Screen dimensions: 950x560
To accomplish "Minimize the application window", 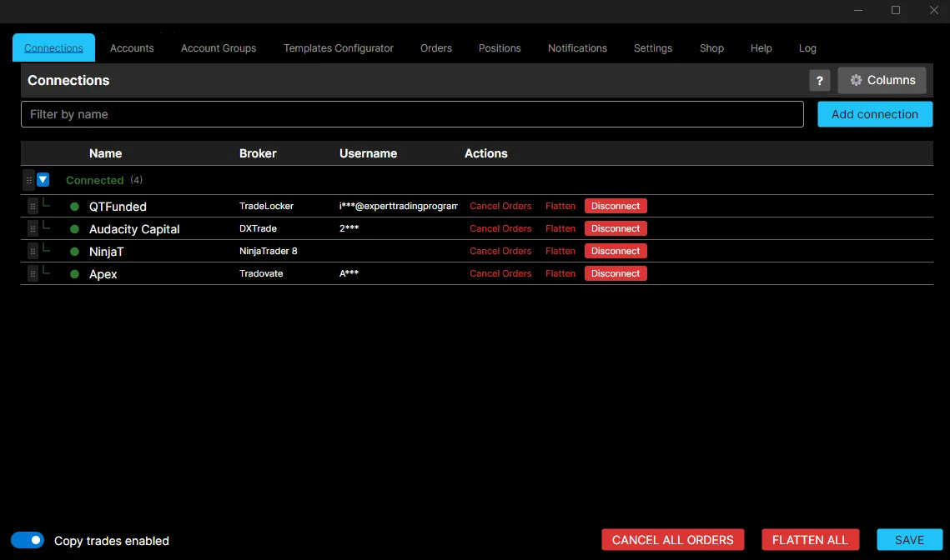I will (x=858, y=10).
